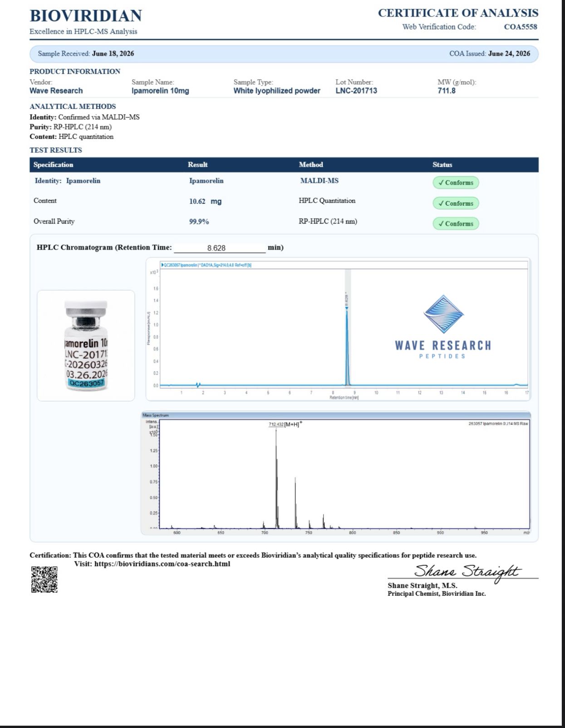Click Principal Chemist, Bioviridian Inc. line

[x=437, y=594]
